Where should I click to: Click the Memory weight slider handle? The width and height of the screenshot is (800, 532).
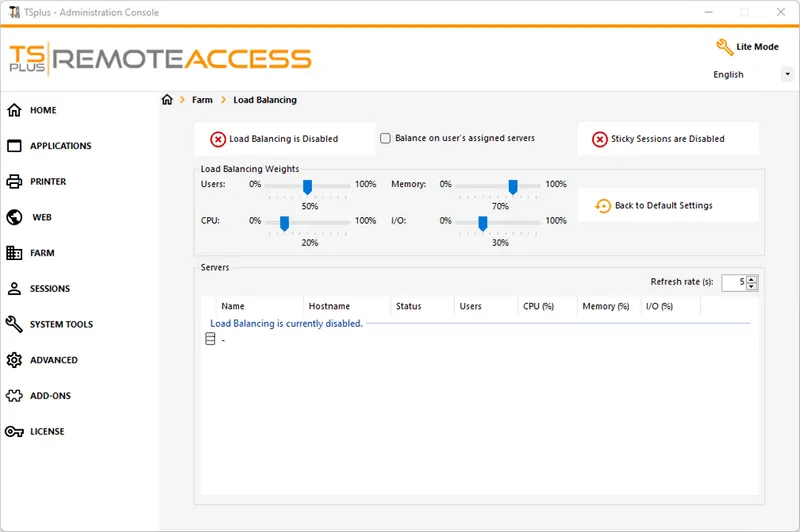point(513,186)
